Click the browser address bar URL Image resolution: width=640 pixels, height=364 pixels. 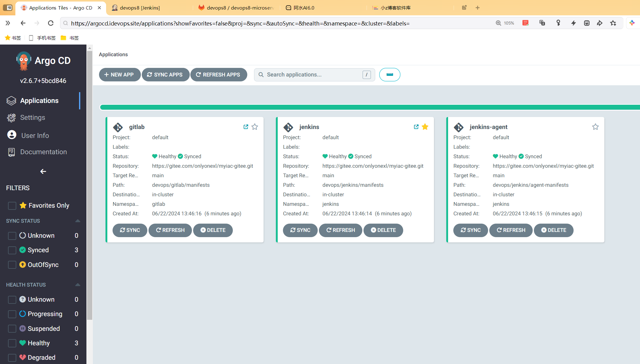(x=240, y=23)
